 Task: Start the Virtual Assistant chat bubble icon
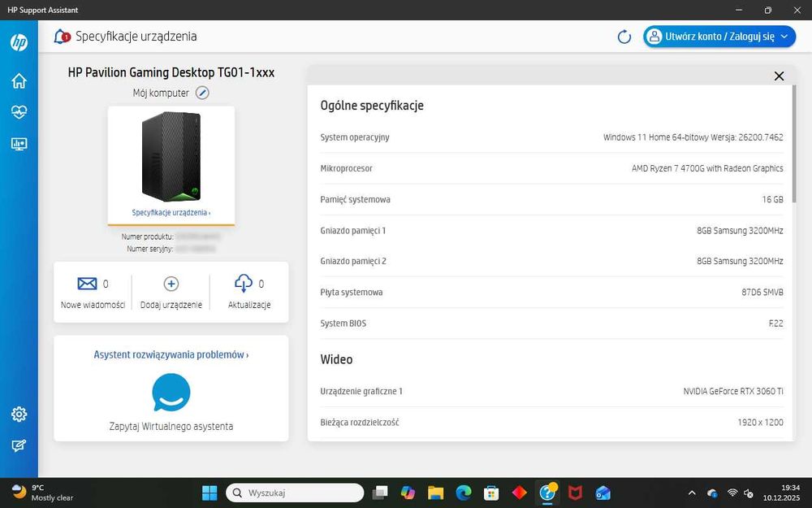coord(171,393)
